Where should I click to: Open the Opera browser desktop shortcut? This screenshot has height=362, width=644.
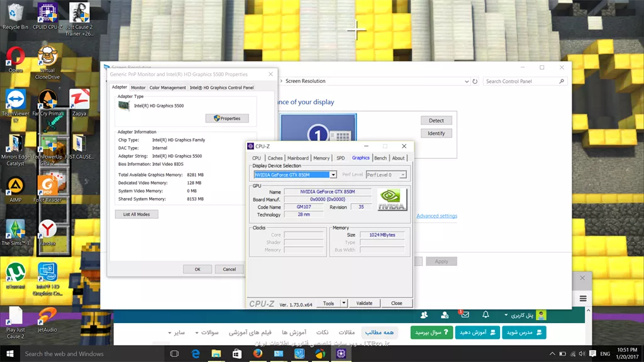click(x=16, y=60)
